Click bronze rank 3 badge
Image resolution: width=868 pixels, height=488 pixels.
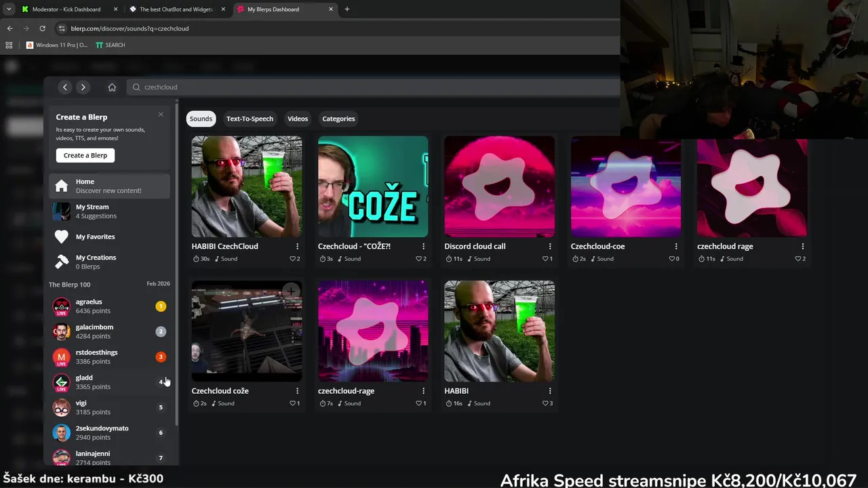pos(161,357)
